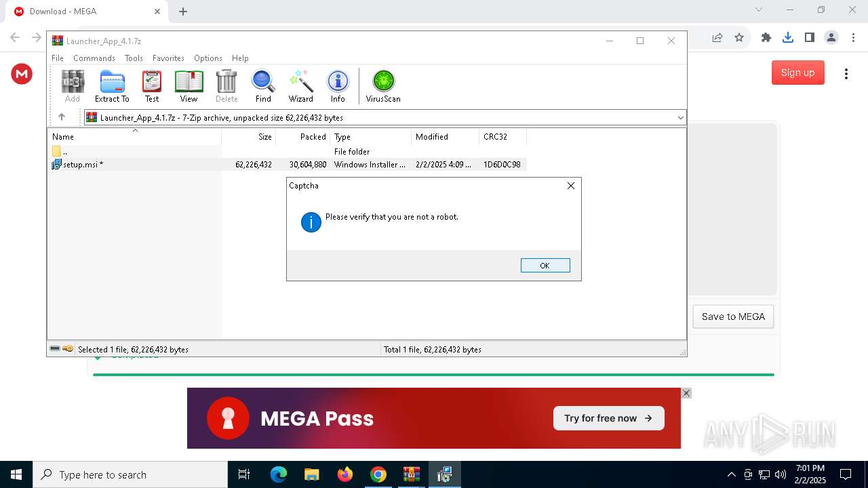Expand the archive path dropdown
This screenshot has width=868, height=488.
click(680, 118)
